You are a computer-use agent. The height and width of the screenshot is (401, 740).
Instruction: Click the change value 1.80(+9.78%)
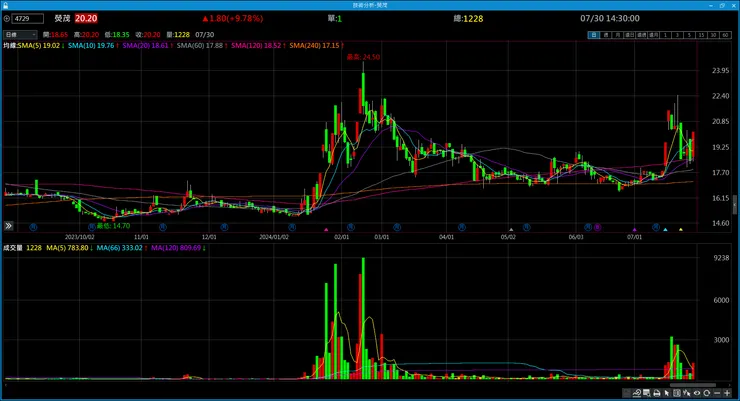pyautogui.click(x=233, y=18)
